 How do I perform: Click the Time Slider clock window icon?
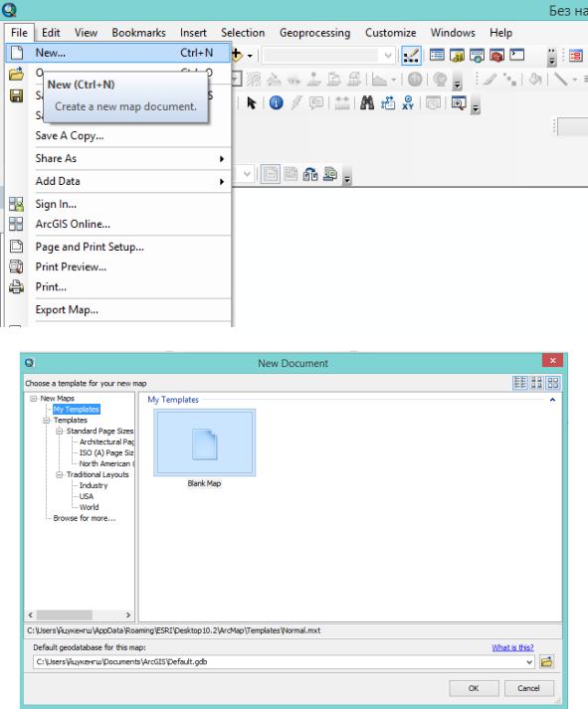click(x=433, y=103)
